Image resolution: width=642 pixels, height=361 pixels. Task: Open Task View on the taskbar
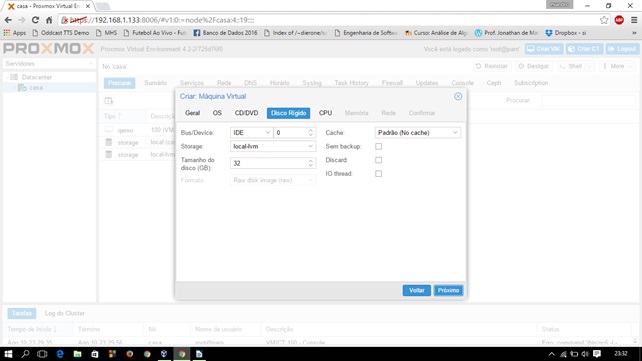click(42, 354)
